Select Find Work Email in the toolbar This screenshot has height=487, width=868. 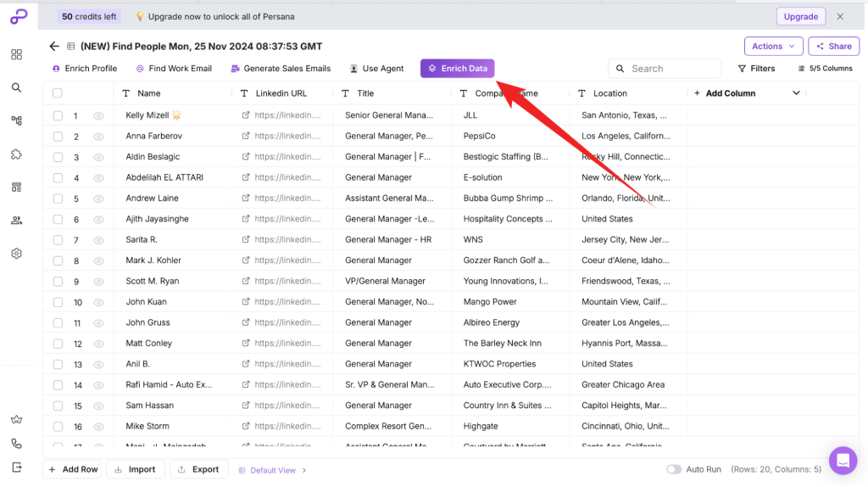174,69
